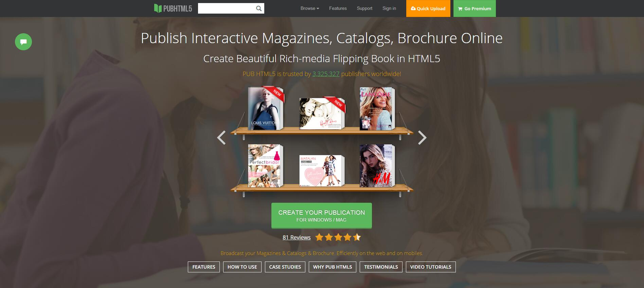The height and width of the screenshot is (288, 644).
Task: Open the middle top-shelf book marked NEW
Action: [322, 113]
